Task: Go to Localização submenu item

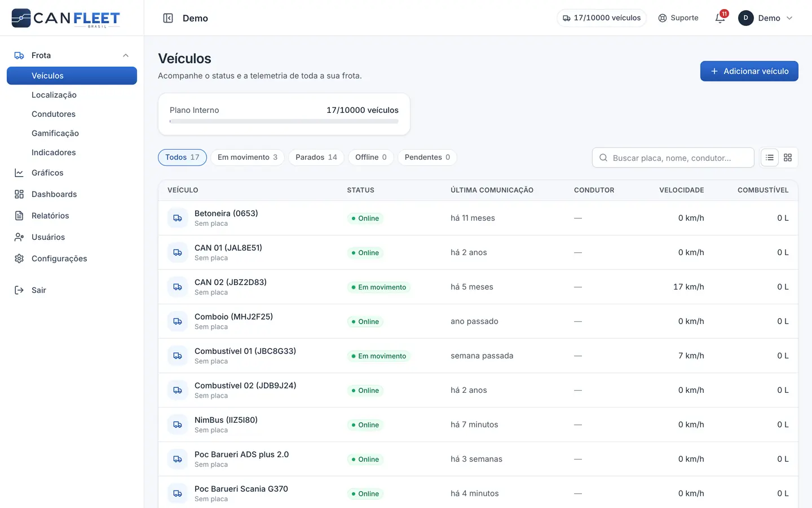Action: [x=72, y=95]
